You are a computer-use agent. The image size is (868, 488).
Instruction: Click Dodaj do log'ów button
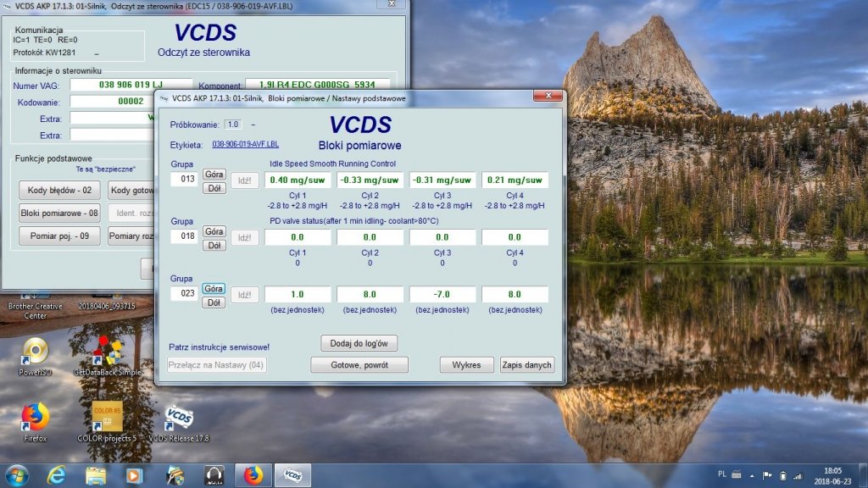click(x=359, y=343)
